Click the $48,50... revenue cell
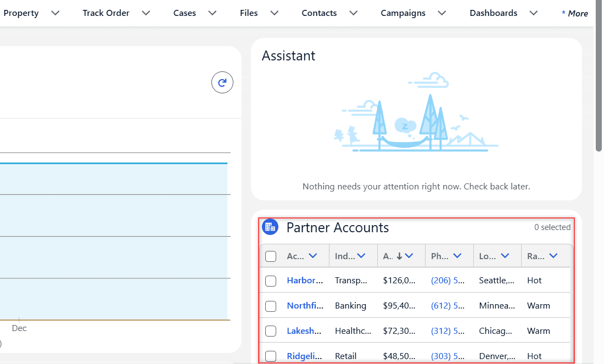This screenshot has height=364, width=604. point(399,356)
